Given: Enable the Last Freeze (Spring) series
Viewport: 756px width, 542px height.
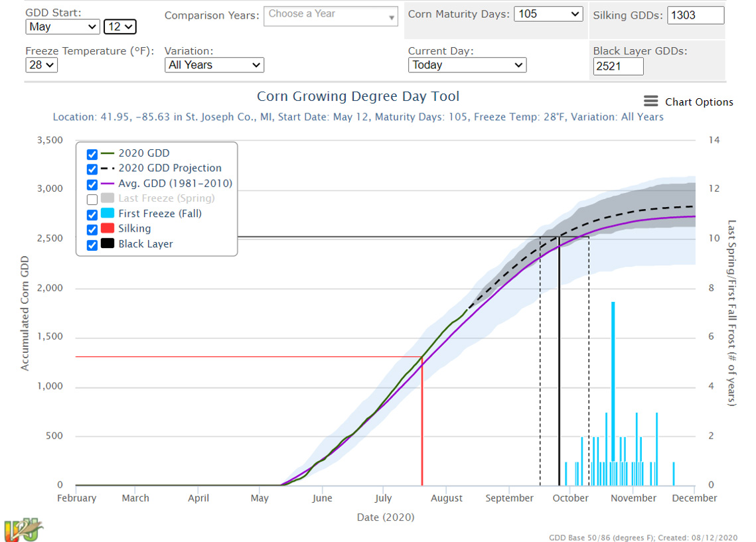Looking at the screenshot, I should (92, 198).
